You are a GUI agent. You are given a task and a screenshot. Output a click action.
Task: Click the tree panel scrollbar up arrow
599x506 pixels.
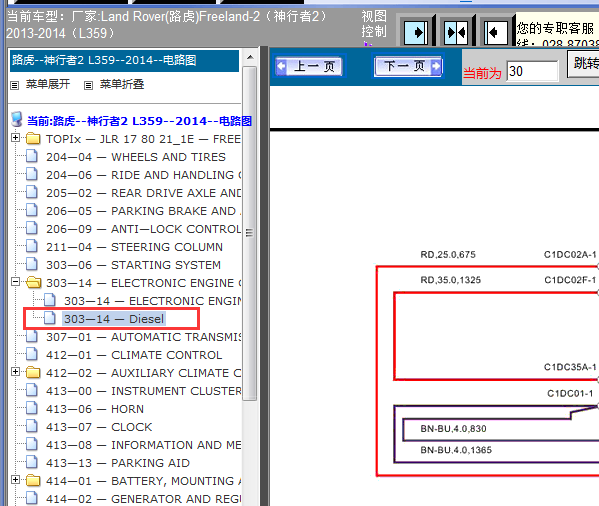pos(250,57)
